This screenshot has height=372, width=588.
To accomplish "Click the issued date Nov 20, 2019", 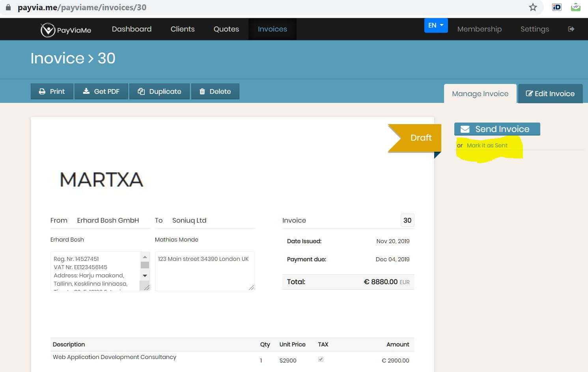I will click(393, 241).
